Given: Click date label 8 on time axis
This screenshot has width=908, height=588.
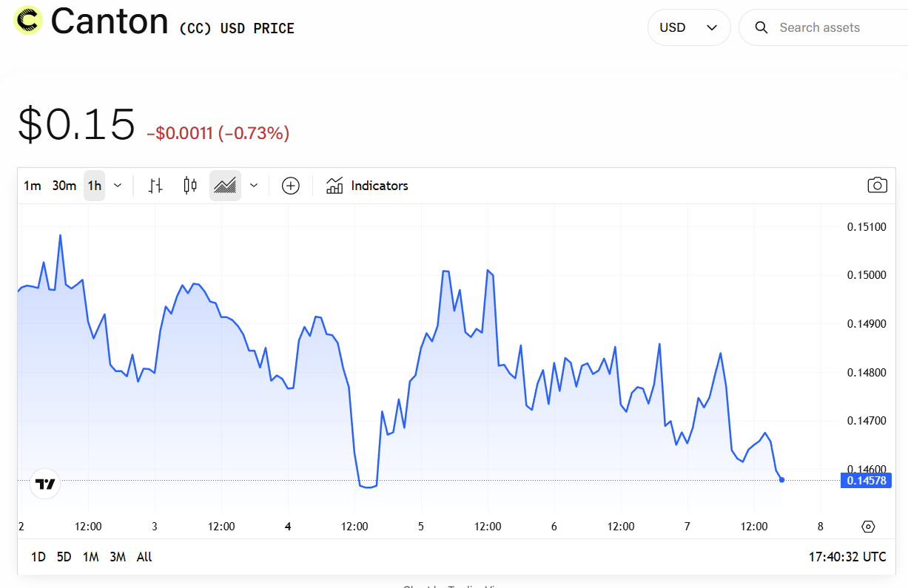Looking at the screenshot, I should [821, 527].
